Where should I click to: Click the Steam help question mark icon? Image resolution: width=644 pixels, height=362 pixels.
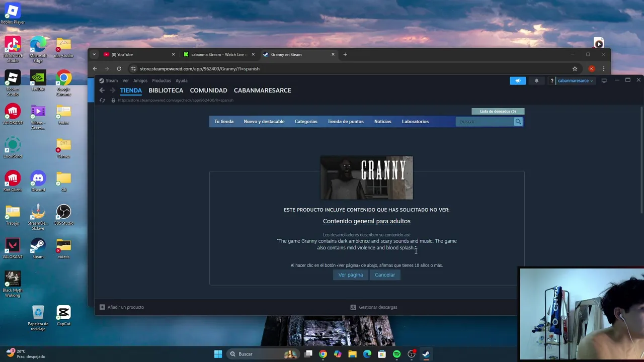click(x=552, y=81)
